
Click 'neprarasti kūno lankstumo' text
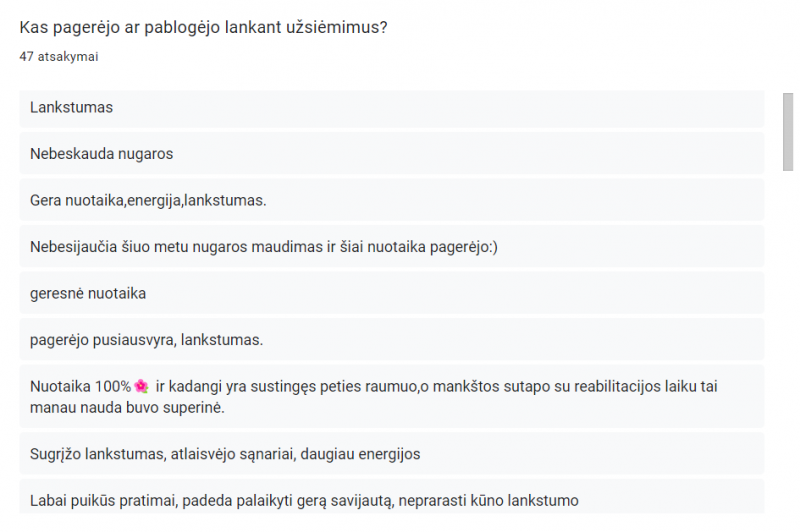pyautogui.click(x=488, y=500)
